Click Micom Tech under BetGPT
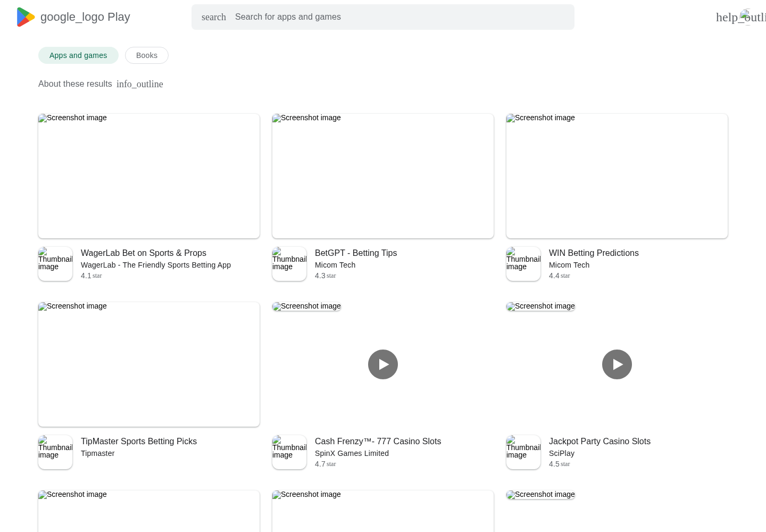The image size is (766, 532). [x=335, y=265]
